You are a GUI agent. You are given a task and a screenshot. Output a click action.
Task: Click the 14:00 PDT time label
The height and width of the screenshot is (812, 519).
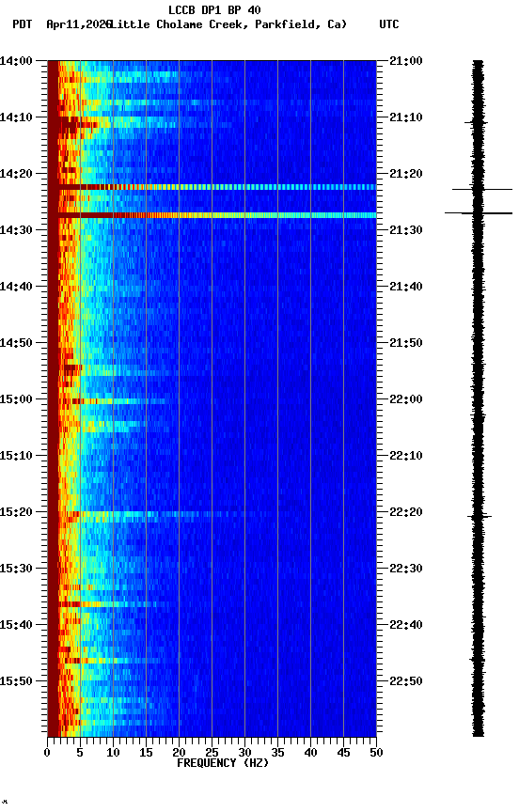[16, 61]
